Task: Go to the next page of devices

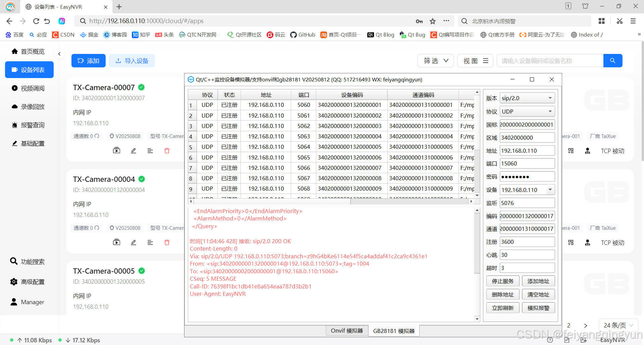Action: [x=585, y=325]
